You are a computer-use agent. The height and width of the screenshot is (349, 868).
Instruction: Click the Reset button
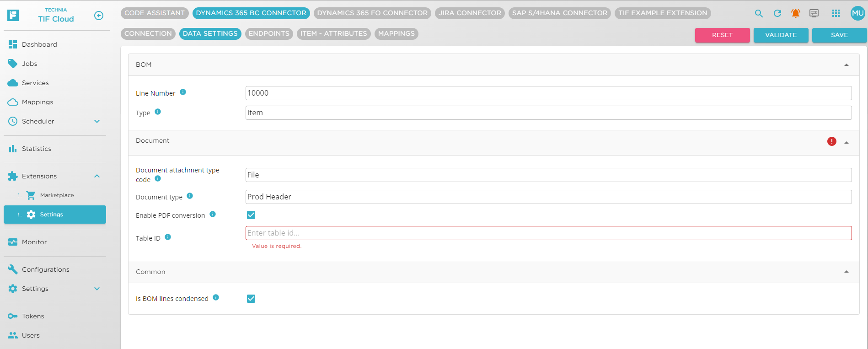point(722,35)
